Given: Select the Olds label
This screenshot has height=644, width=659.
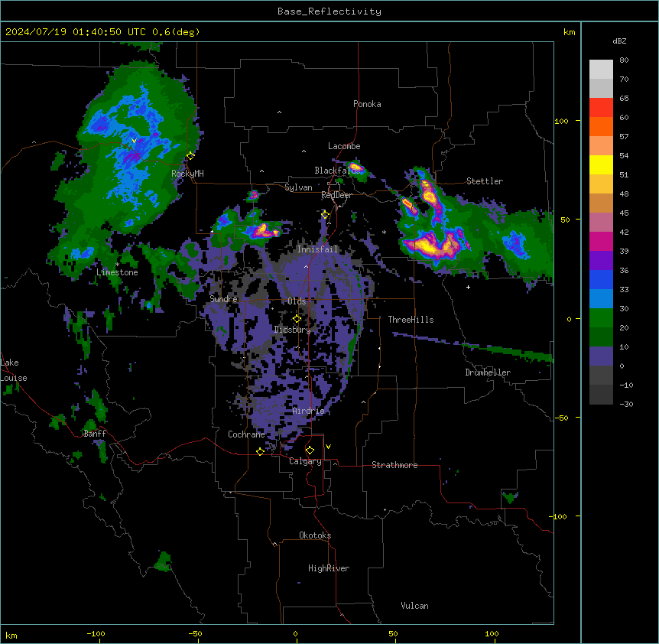Looking at the screenshot, I should pos(297,301).
